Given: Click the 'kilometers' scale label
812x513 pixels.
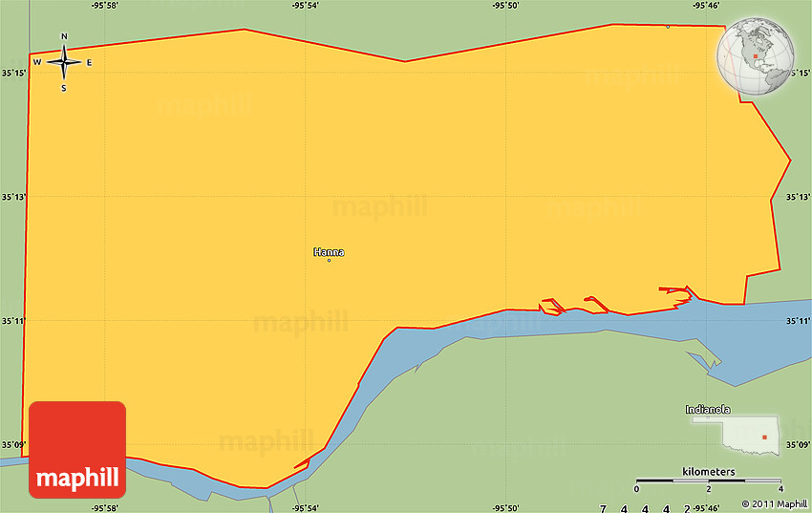Looking at the screenshot, I should point(708,472).
